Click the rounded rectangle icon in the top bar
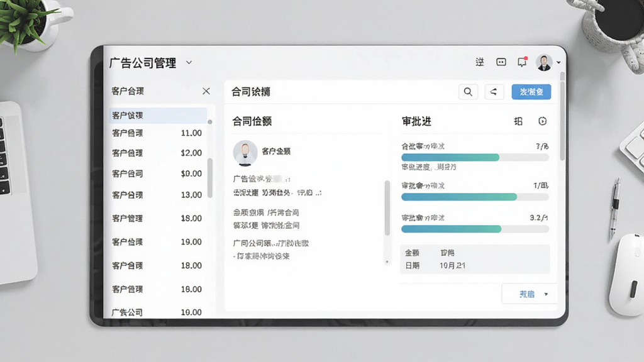This screenshot has height=362, width=644. coord(501,62)
